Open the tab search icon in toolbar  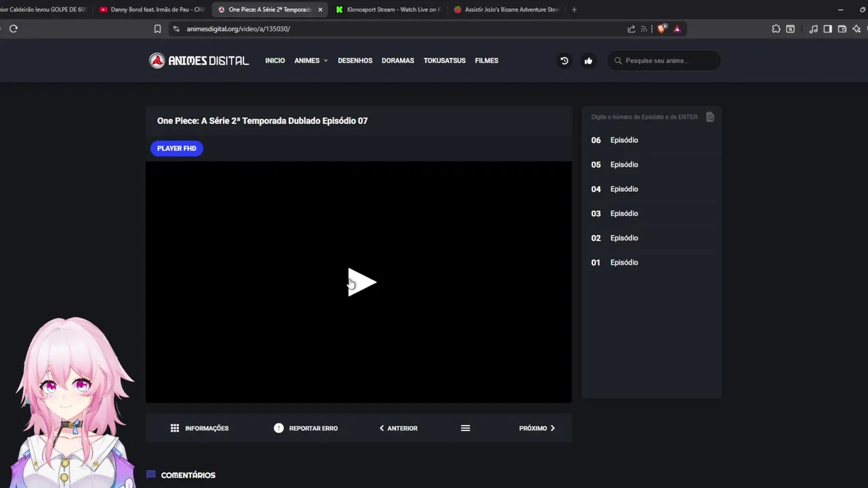point(790,28)
